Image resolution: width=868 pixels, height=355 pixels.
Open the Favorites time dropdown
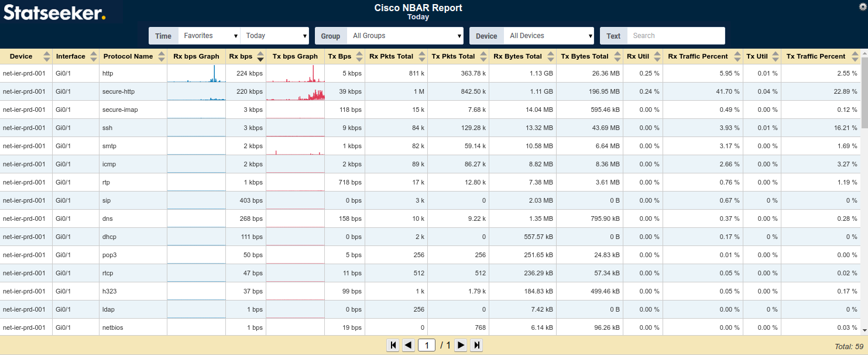[x=210, y=36]
